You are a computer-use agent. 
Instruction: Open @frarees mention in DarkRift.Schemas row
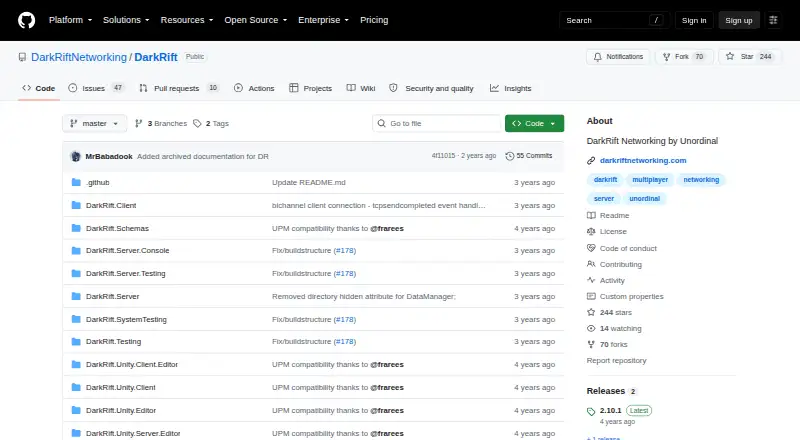[x=387, y=228]
